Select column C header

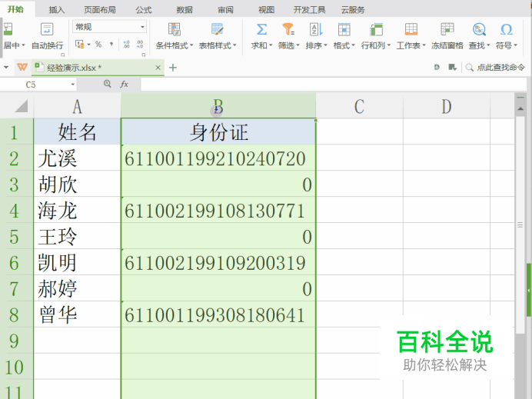tap(359, 106)
